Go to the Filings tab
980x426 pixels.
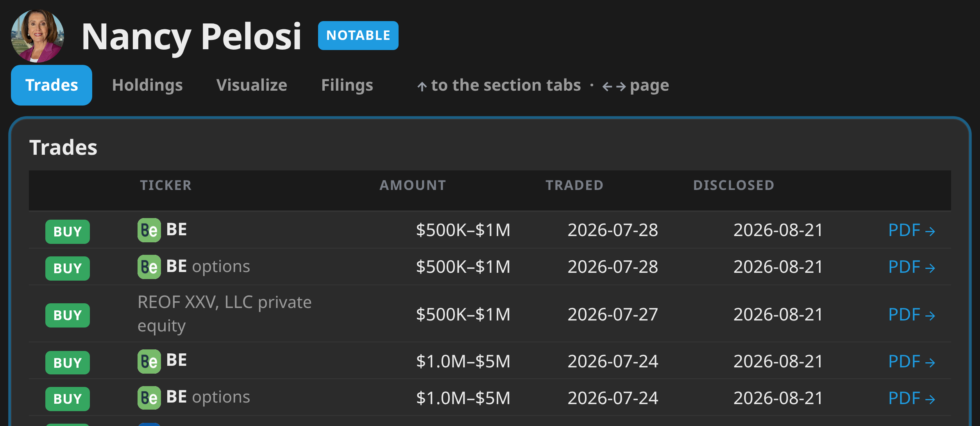pos(347,85)
